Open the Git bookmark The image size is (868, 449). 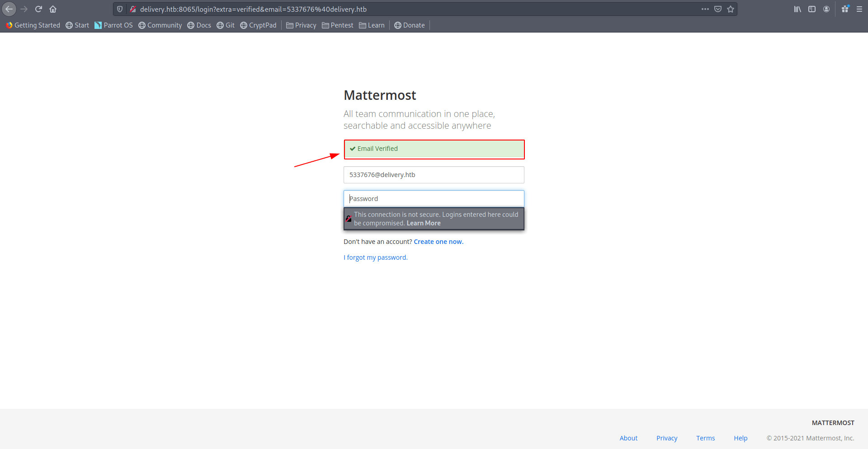point(226,25)
